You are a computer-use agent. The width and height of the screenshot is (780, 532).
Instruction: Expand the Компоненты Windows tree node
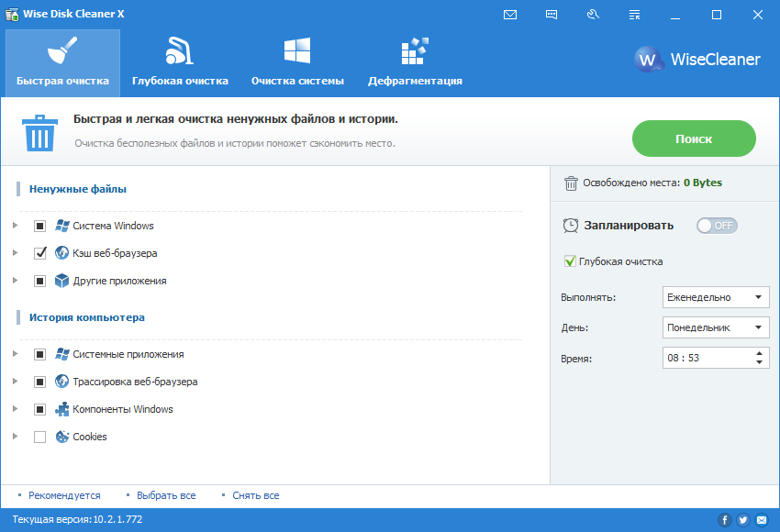[x=15, y=409]
